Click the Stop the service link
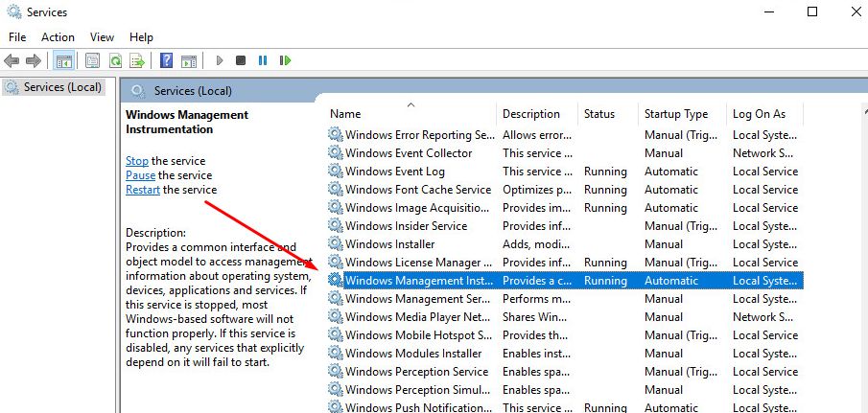 tap(137, 161)
